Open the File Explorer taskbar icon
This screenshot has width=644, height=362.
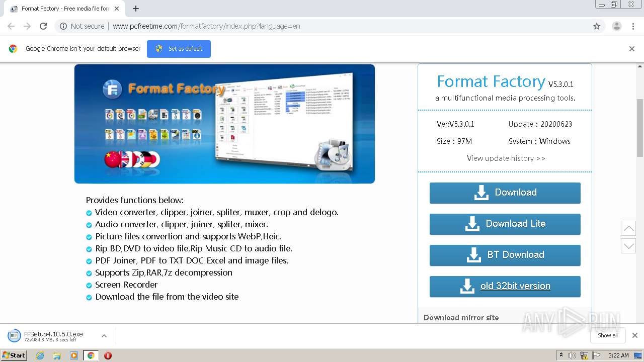57,355
